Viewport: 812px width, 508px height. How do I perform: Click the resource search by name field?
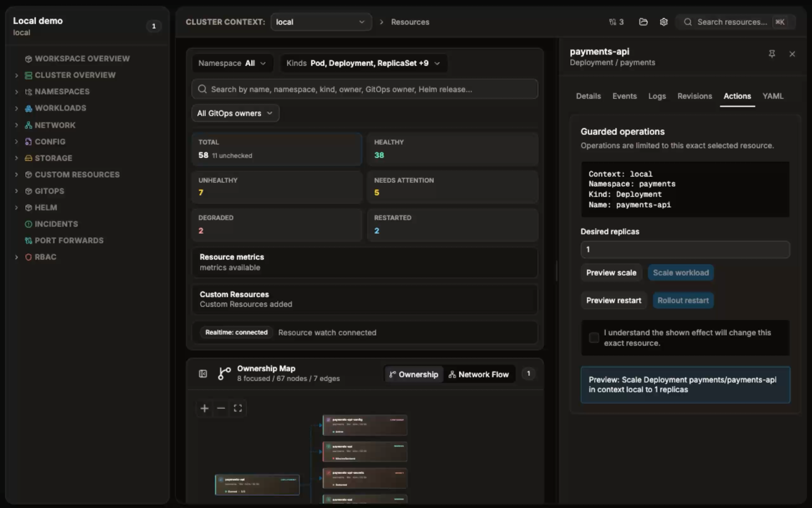pyautogui.click(x=365, y=89)
